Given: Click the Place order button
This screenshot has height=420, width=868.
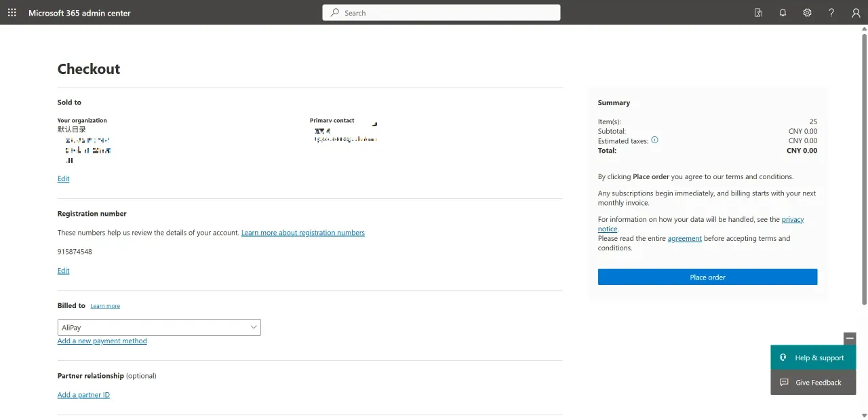Looking at the screenshot, I should (x=707, y=277).
